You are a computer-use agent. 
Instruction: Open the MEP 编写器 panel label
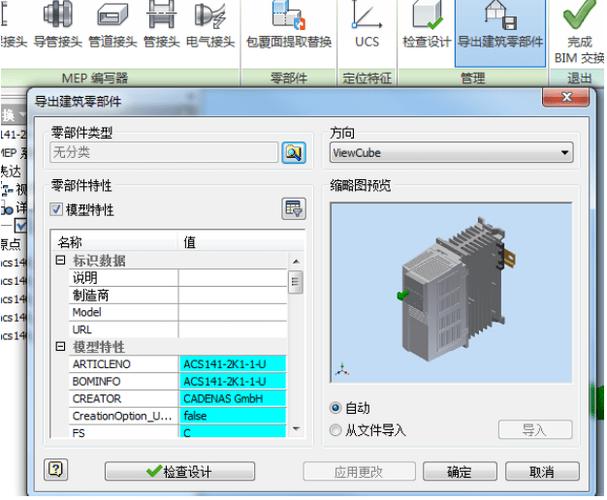(x=95, y=78)
